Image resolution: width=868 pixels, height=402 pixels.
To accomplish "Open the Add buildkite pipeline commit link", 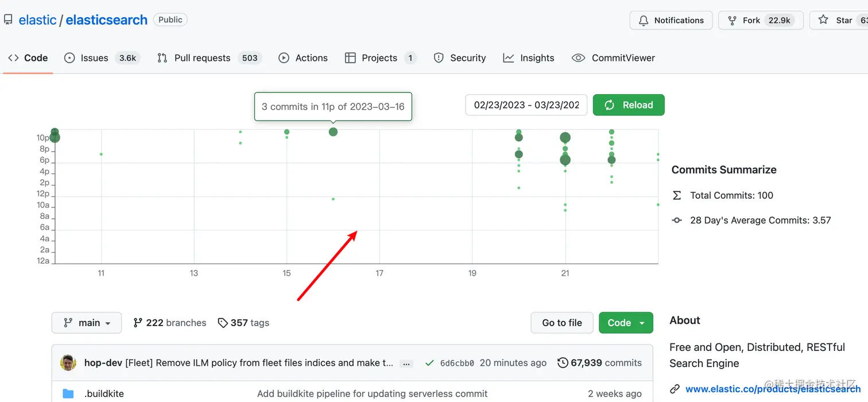I will pos(372,394).
